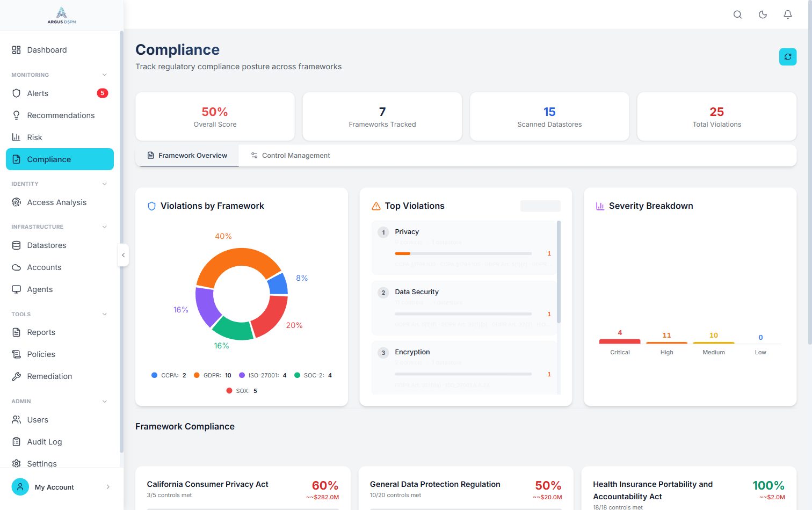Click the Severity Breakdown chart icon

[600, 206]
